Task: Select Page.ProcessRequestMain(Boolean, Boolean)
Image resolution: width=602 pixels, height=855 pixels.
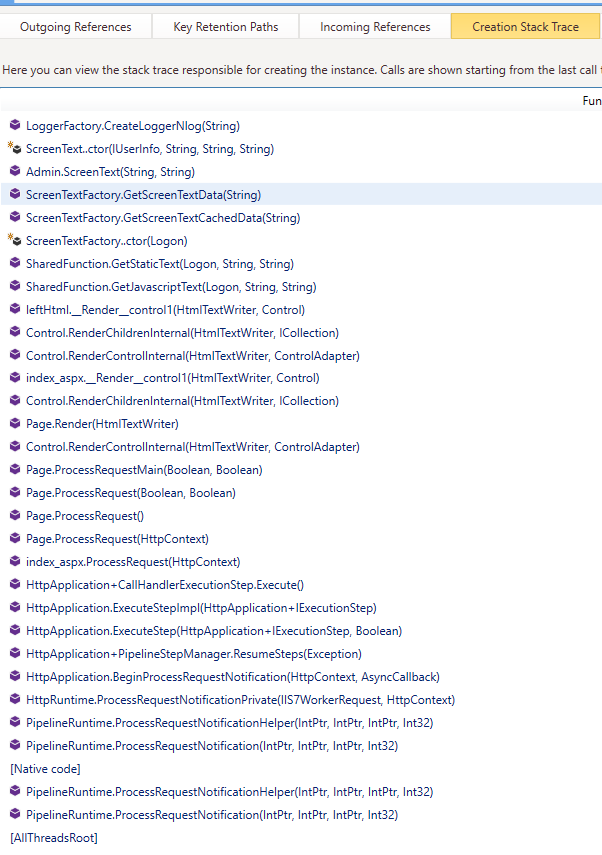Action: (301, 470)
